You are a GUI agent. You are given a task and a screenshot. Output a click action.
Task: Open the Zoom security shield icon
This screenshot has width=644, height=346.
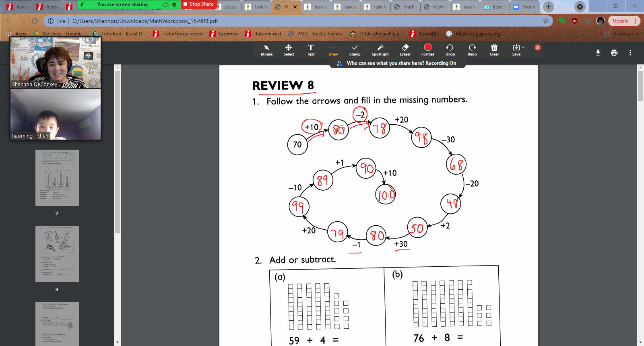tap(174, 4)
